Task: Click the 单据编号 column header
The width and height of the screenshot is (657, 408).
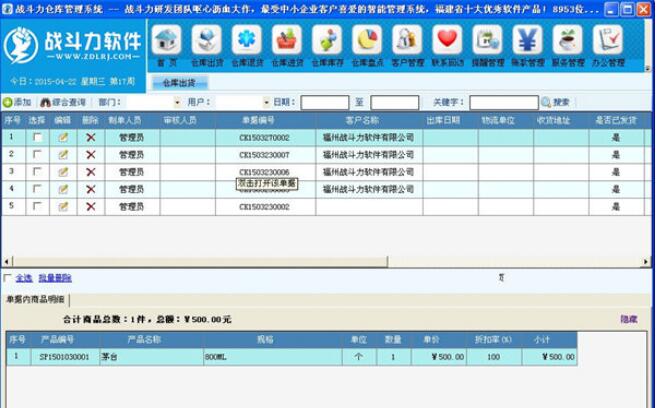Action: click(x=259, y=120)
